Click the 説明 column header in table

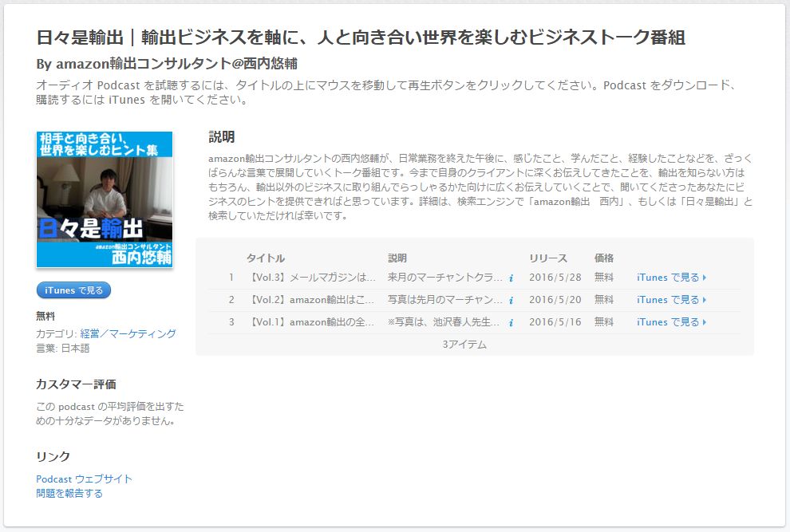pos(397,258)
